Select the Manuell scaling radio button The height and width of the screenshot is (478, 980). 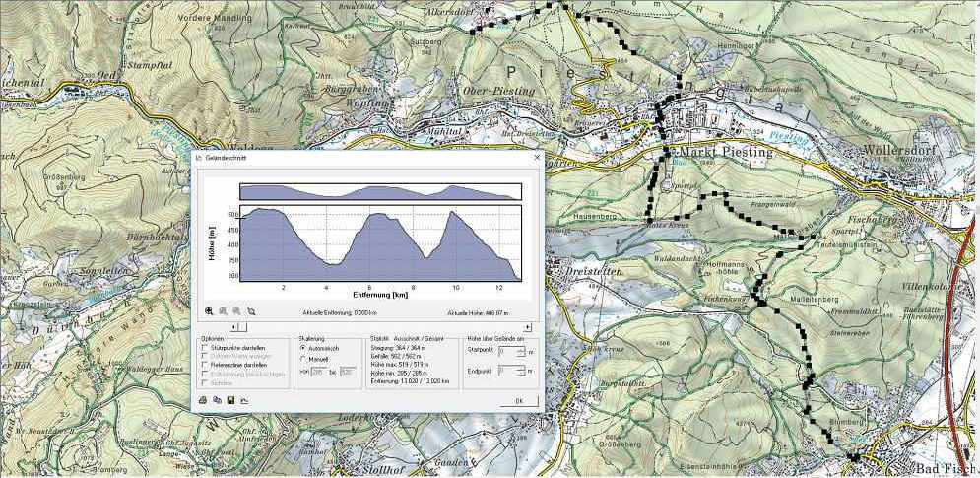tap(302, 359)
